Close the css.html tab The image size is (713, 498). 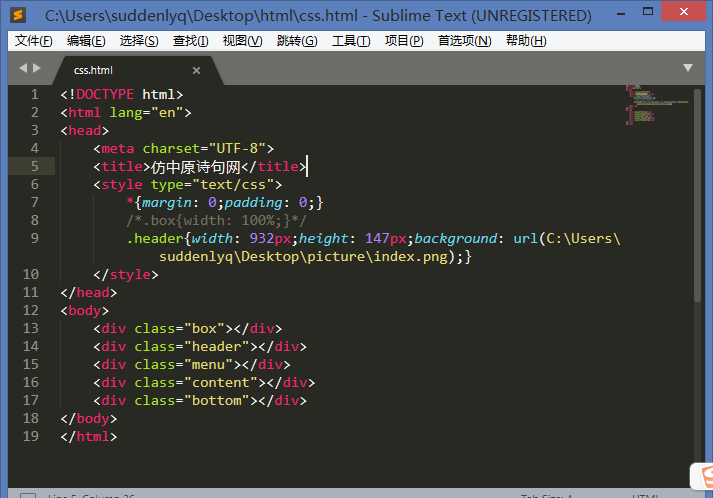tap(196, 70)
